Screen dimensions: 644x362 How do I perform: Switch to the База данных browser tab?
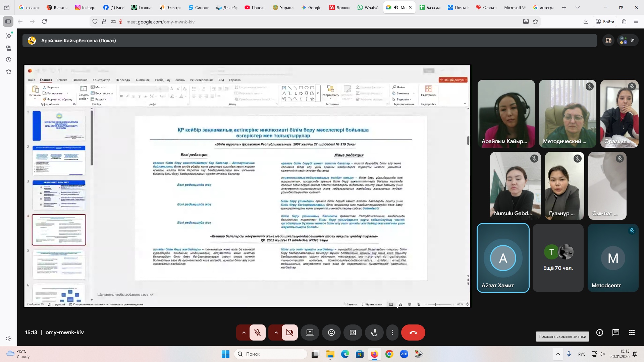pyautogui.click(x=430, y=7)
